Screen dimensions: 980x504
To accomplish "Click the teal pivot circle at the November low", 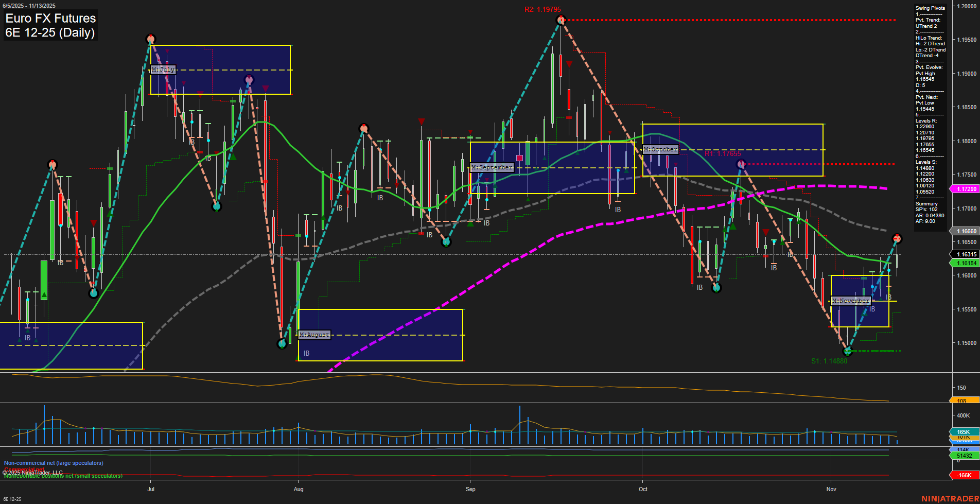I will (x=847, y=351).
